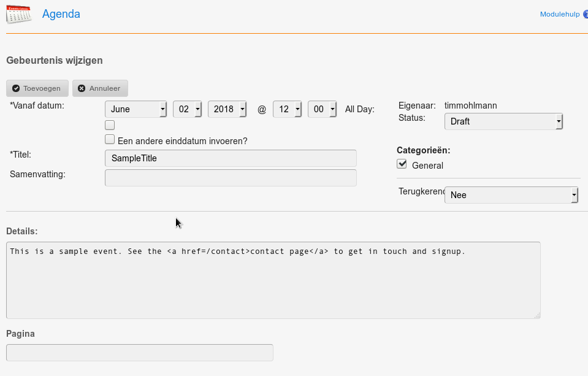Uncheck the General category checkbox
This screenshot has width=588, height=376.
pos(402,164)
